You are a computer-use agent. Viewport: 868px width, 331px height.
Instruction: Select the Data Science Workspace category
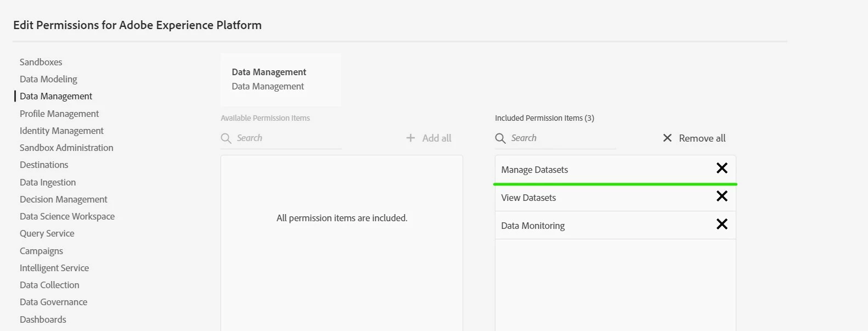(67, 216)
